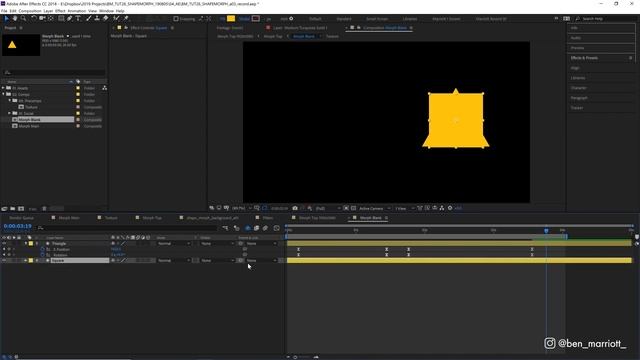Collapse the Triangle layer twirl arrow
Image resolution: width=640 pixels, height=360 pixels.
point(26,244)
